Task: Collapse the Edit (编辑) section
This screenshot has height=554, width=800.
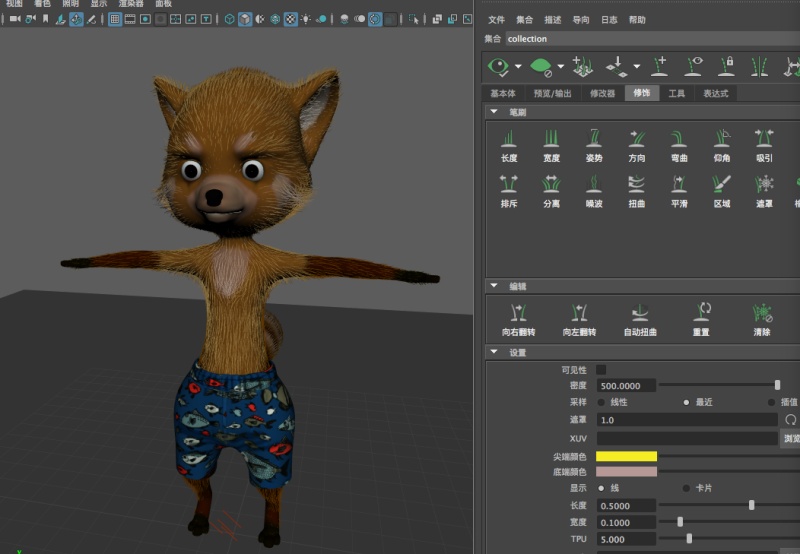Action: [494, 286]
